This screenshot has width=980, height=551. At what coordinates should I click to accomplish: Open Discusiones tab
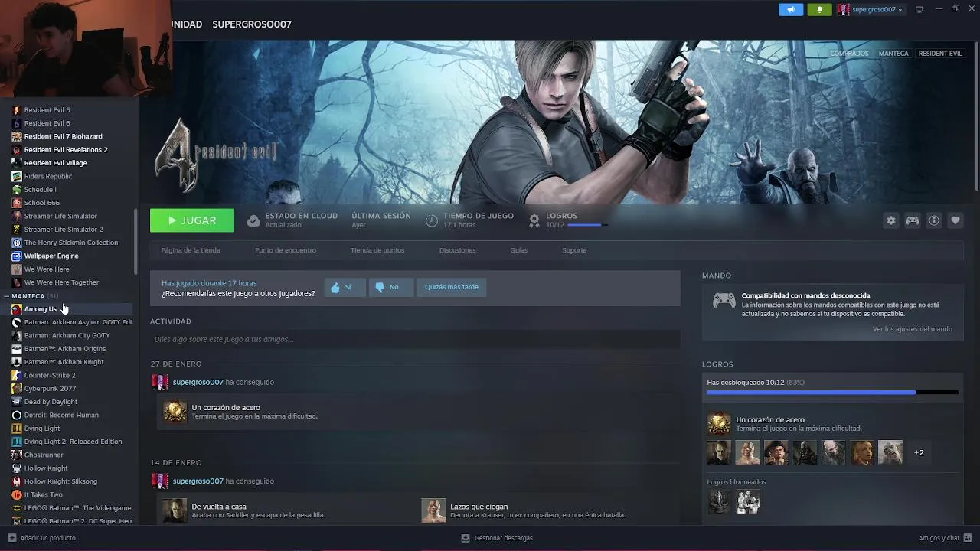click(x=458, y=250)
